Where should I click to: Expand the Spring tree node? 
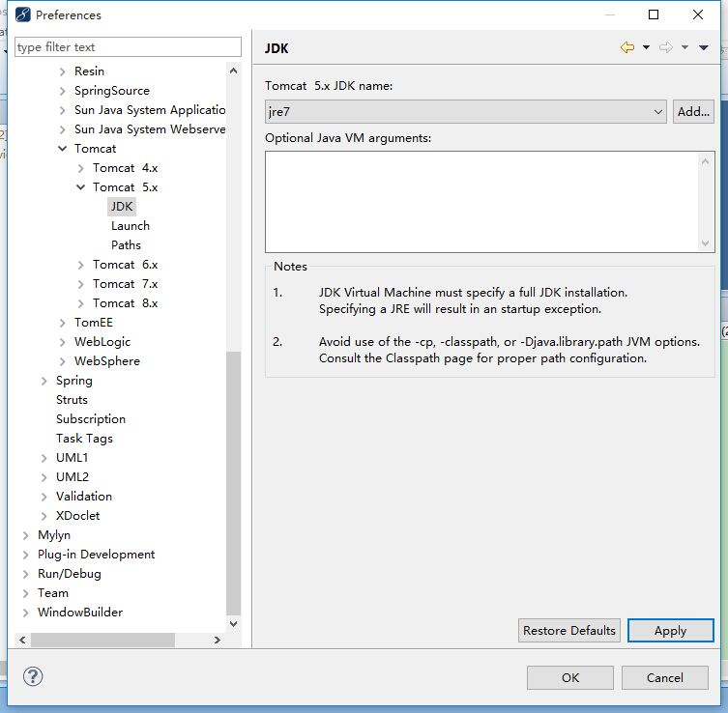pyautogui.click(x=44, y=381)
